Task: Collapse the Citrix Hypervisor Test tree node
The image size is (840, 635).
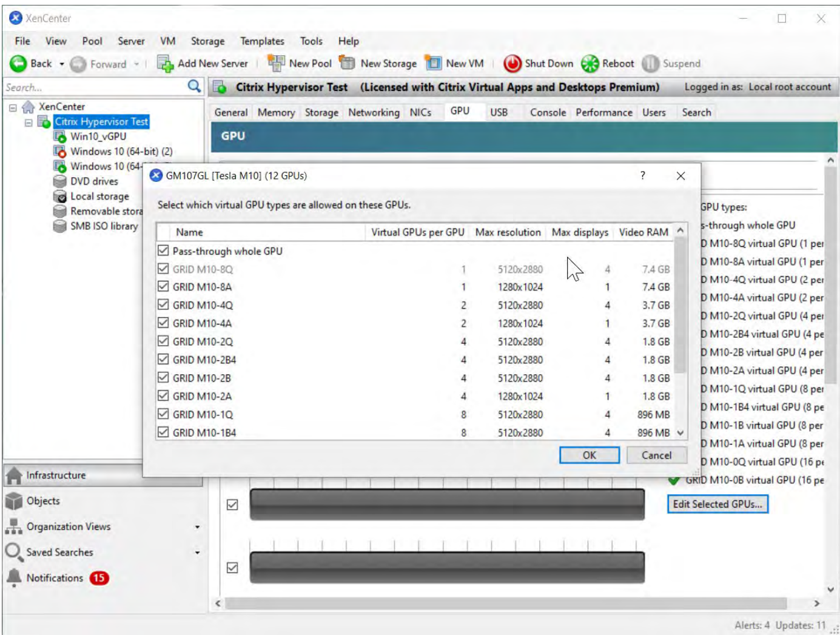Action: (29, 122)
